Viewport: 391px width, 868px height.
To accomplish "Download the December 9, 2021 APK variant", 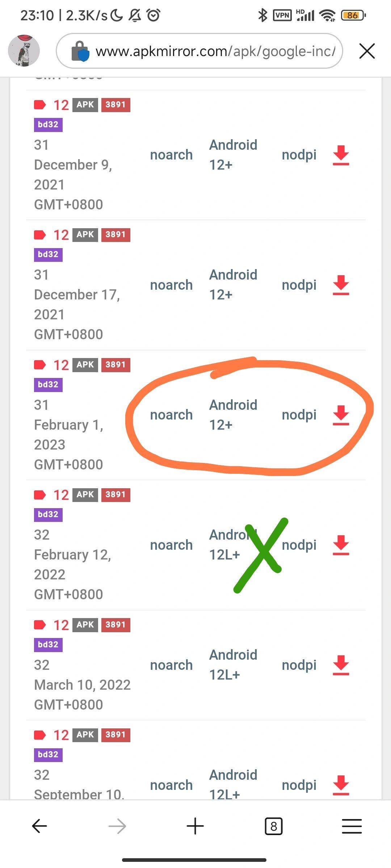I will coord(341,155).
